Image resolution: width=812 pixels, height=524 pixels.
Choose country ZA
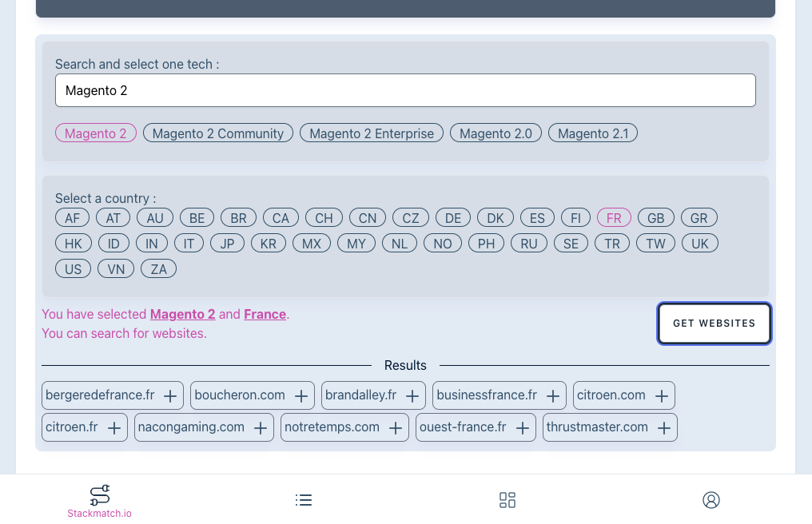(x=159, y=268)
